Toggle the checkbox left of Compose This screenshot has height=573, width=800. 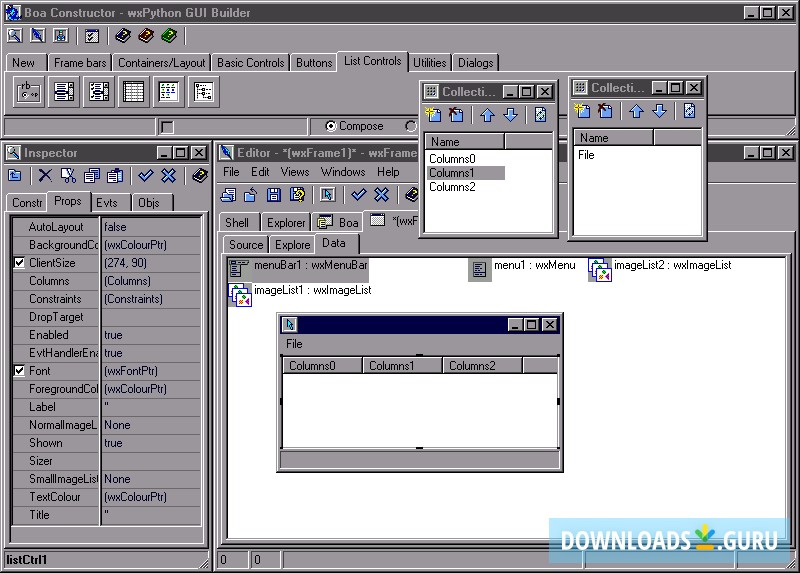coord(166,127)
